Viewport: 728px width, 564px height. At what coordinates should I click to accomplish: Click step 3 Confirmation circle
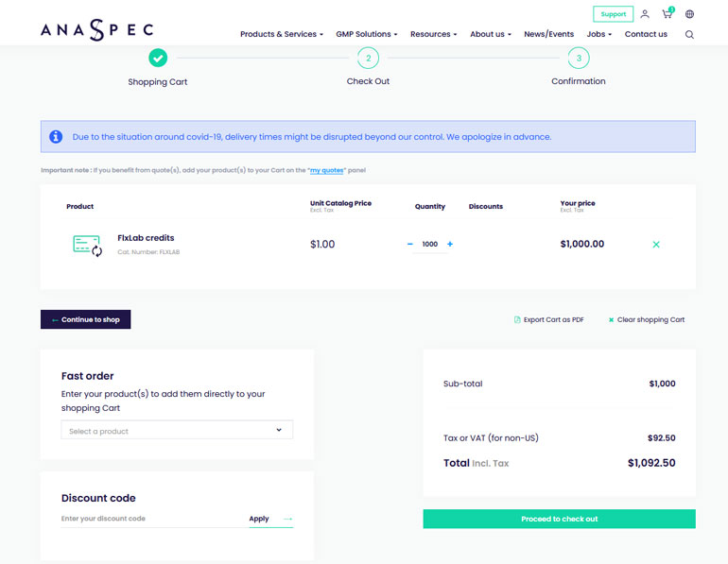579,58
